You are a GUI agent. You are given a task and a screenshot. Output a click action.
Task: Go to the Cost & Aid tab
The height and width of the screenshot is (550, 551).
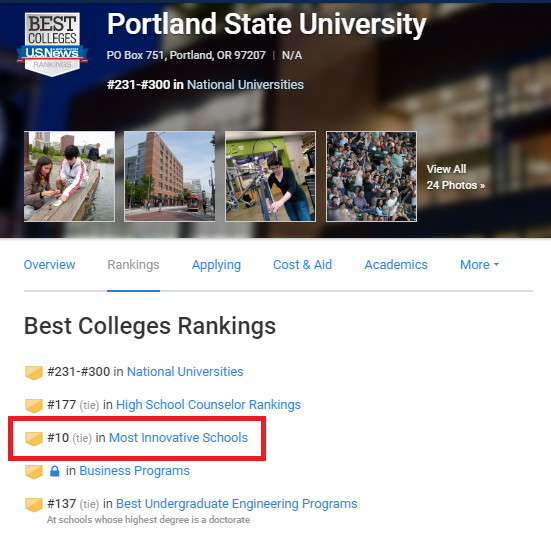pos(302,265)
